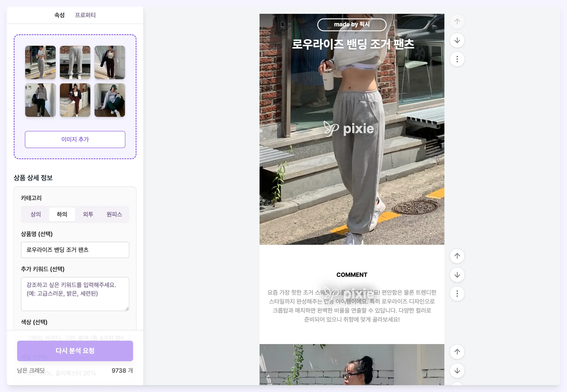Screen dimensions: 567x392
Task: Move third image section down
Action: click(x=457, y=371)
